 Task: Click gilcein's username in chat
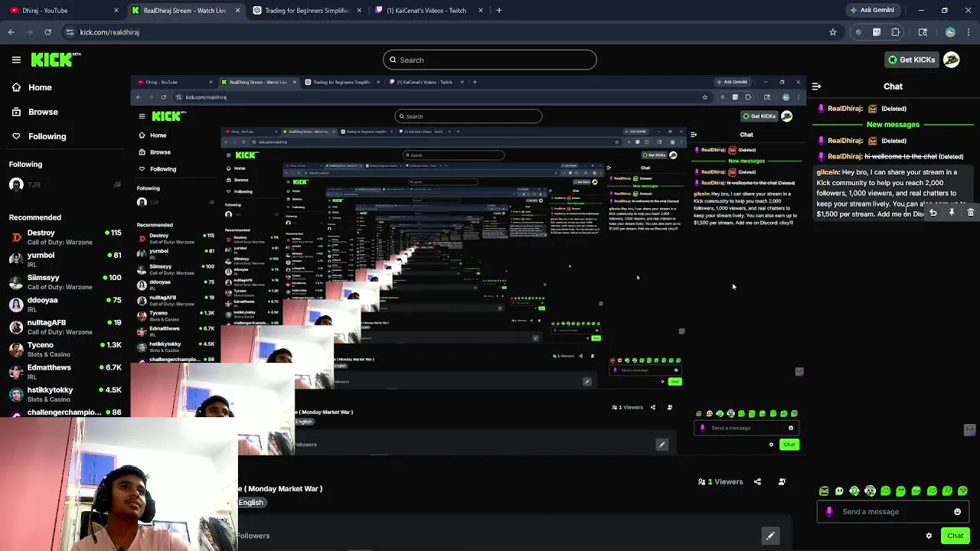(828, 172)
